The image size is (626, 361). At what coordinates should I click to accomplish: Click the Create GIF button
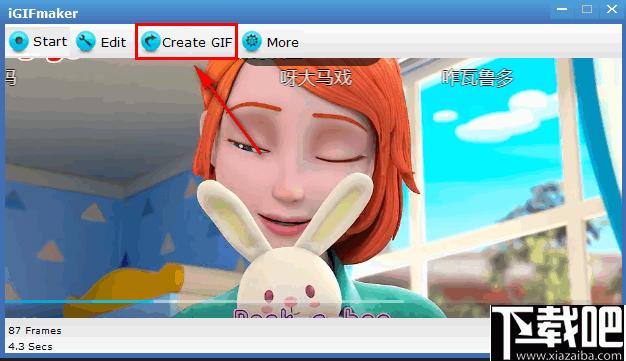tap(186, 42)
